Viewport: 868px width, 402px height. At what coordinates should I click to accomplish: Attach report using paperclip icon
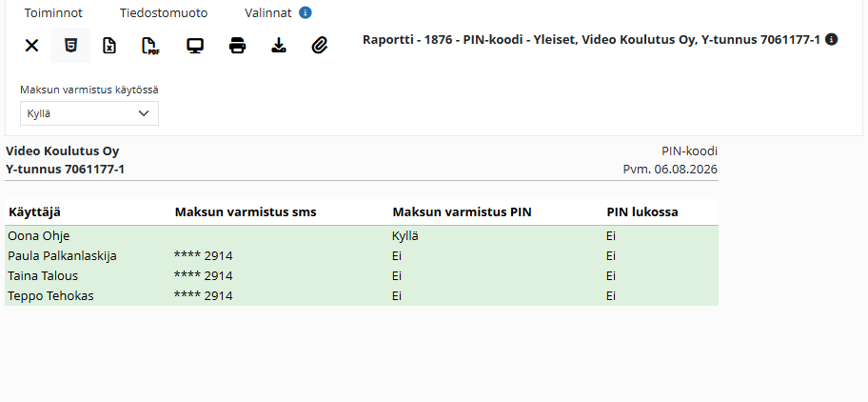320,46
